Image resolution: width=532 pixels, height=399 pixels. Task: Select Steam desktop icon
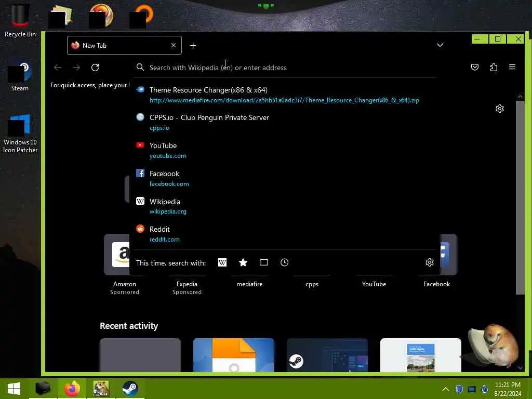[x=20, y=77]
